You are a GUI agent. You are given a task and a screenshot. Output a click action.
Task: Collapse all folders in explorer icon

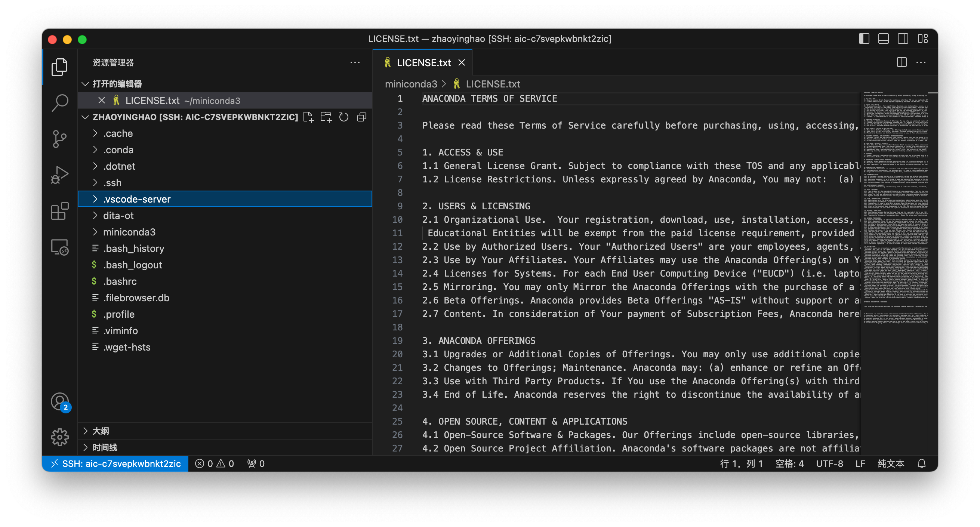pyautogui.click(x=362, y=117)
